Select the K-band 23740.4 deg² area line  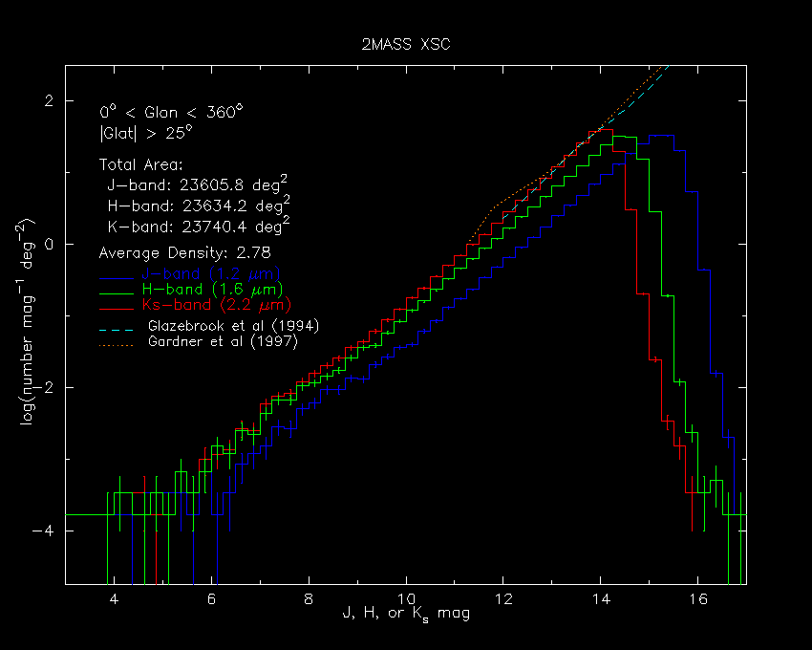point(198,227)
